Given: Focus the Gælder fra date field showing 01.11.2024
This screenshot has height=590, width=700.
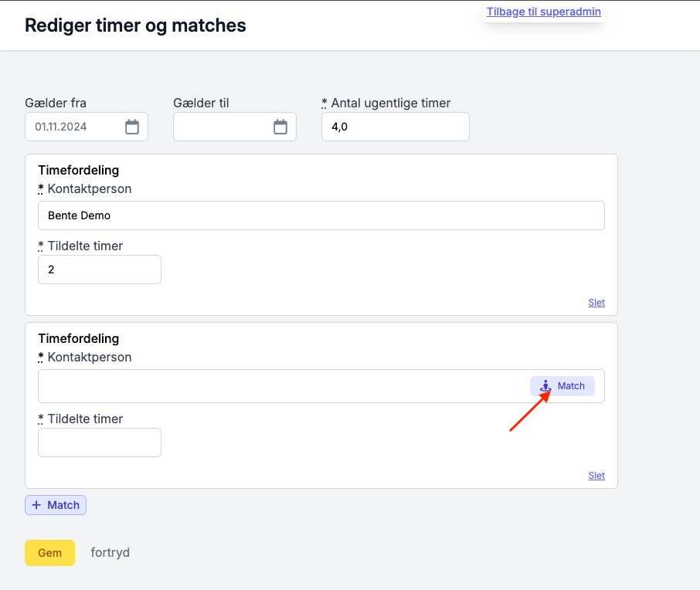Looking at the screenshot, I should click(x=87, y=127).
